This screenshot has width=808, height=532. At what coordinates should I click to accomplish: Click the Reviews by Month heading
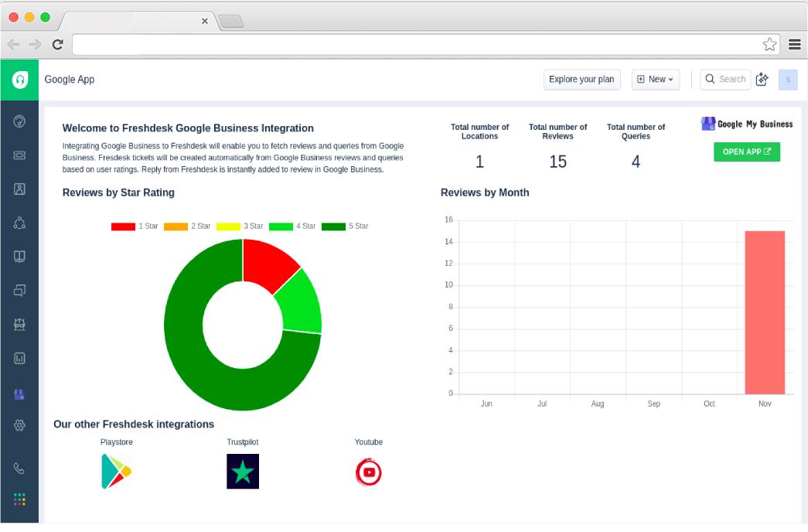[485, 193]
